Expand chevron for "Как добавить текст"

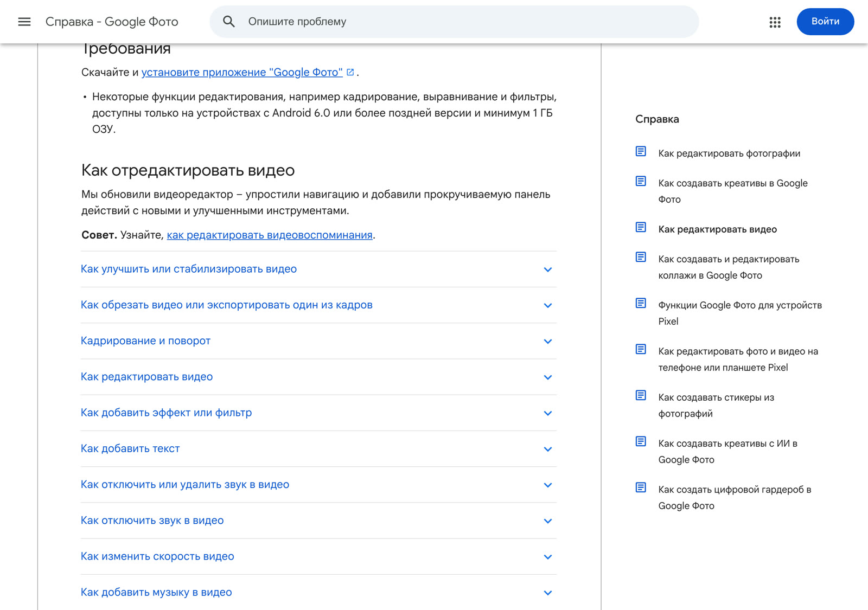click(548, 449)
